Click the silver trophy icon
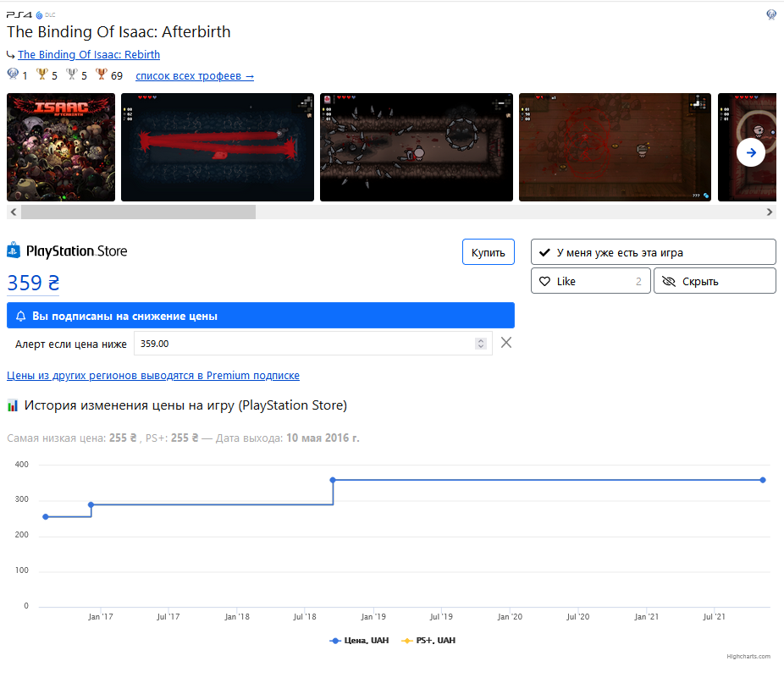Image resolution: width=784 pixels, height=683 pixels. tap(72, 74)
